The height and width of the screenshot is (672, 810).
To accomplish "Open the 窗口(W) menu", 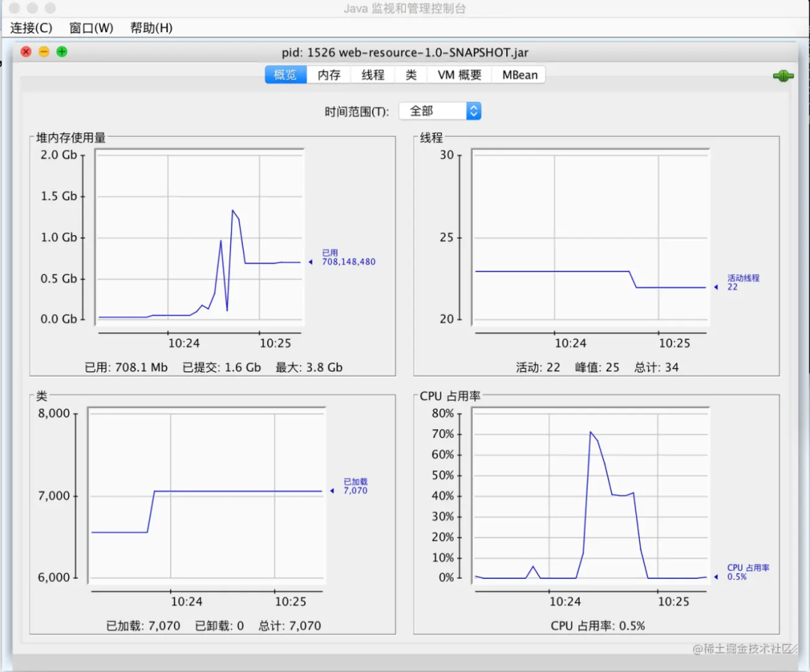I will click(91, 28).
